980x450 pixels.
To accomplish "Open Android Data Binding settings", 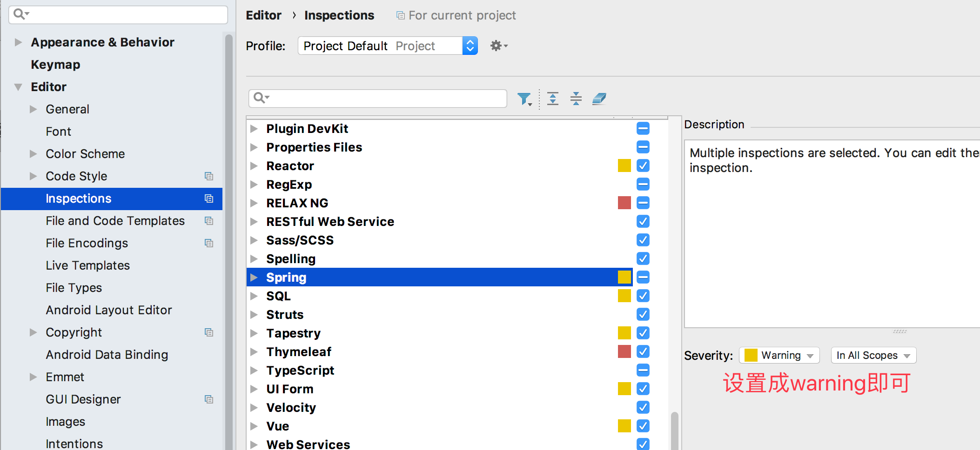I will [107, 355].
